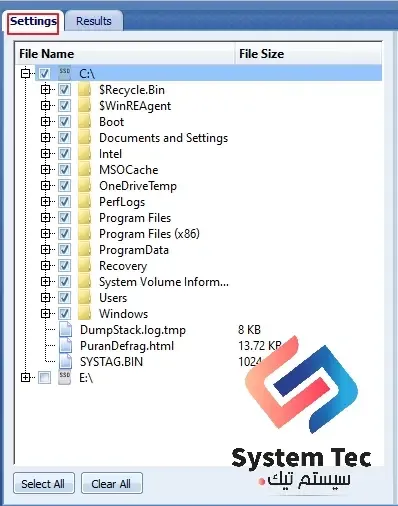
Task: Uncheck the Windows folder checkbox
Action: point(64,313)
